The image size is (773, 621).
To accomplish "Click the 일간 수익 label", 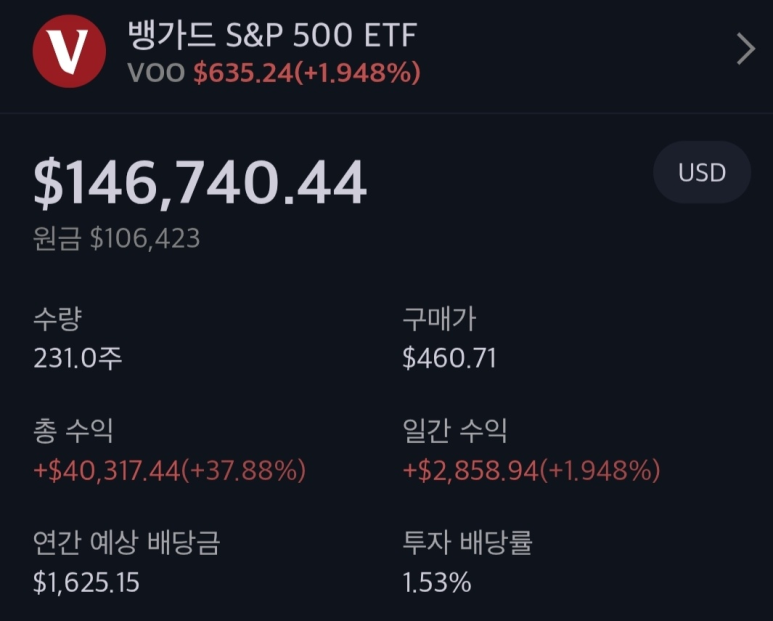I will point(454,431).
